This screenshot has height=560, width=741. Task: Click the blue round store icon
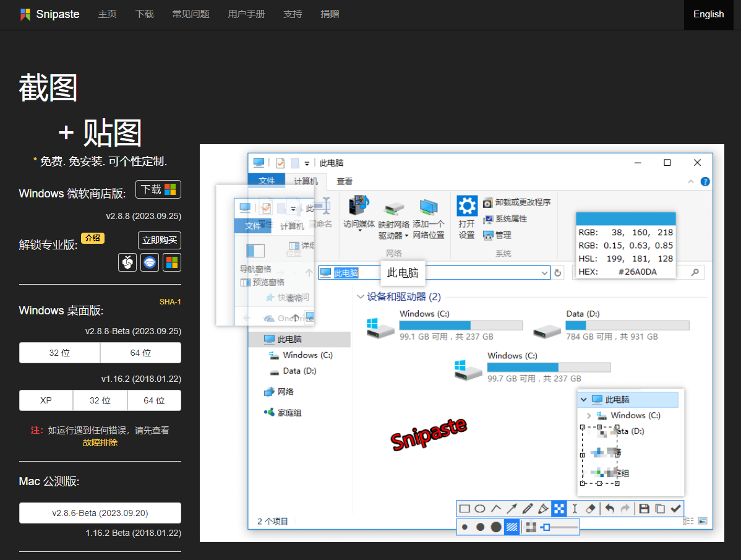tap(150, 262)
